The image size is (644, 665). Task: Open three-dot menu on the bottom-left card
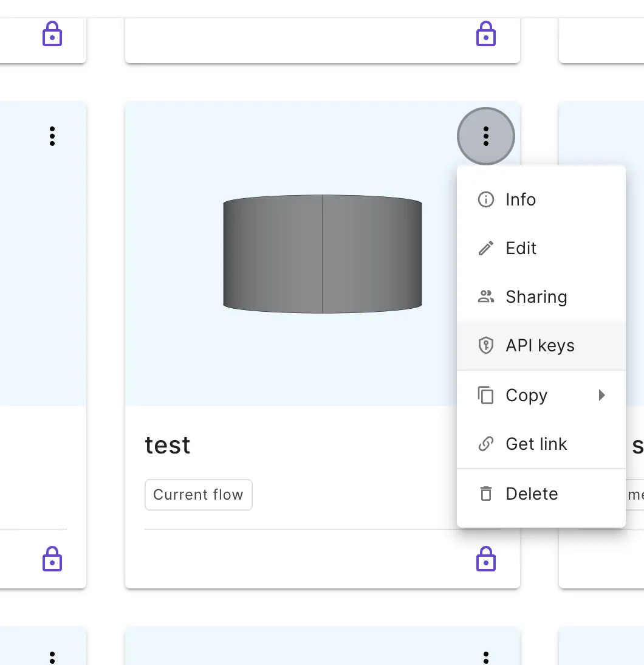52,656
